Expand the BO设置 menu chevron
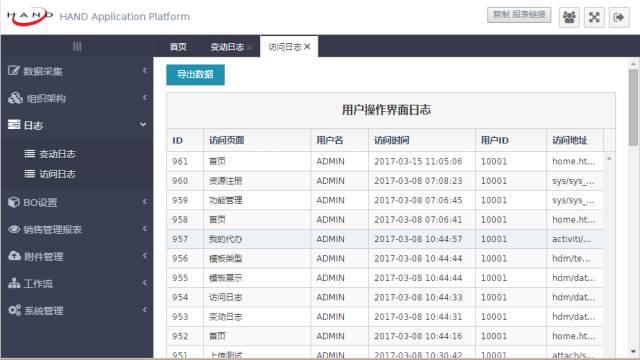Image resolution: width=640 pixels, height=360 pixels. 144,202
